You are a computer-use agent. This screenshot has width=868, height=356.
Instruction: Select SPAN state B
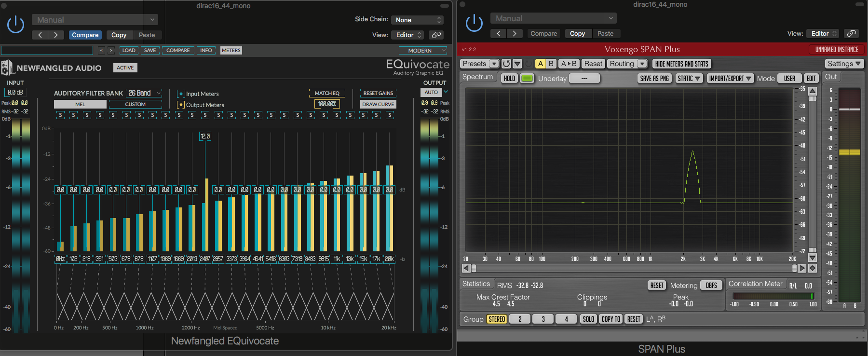(551, 64)
